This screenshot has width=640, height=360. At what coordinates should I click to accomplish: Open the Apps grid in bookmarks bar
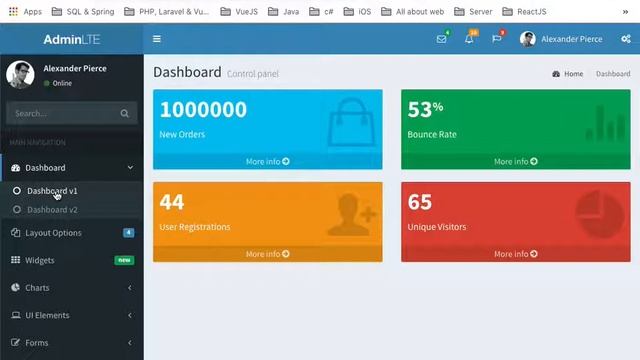click(13, 11)
